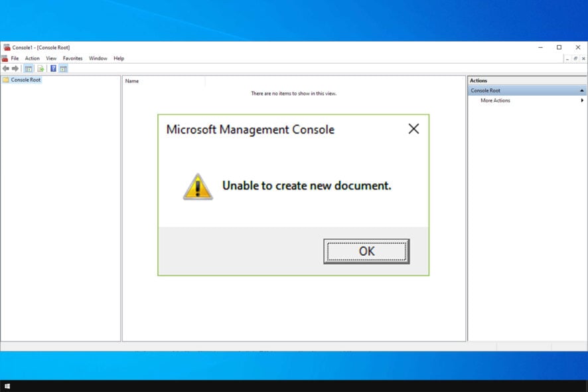Close the inner Console Root child window

(583, 58)
